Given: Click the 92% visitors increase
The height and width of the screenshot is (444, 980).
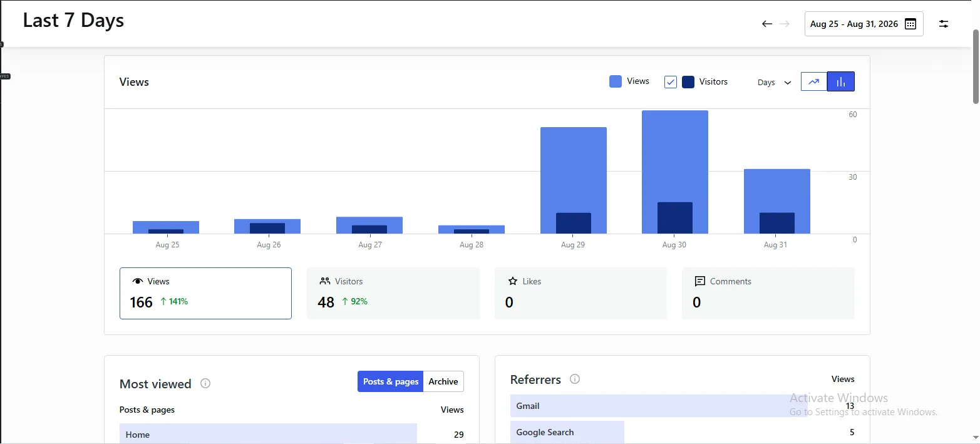Looking at the screenshot, I should 354,301.
